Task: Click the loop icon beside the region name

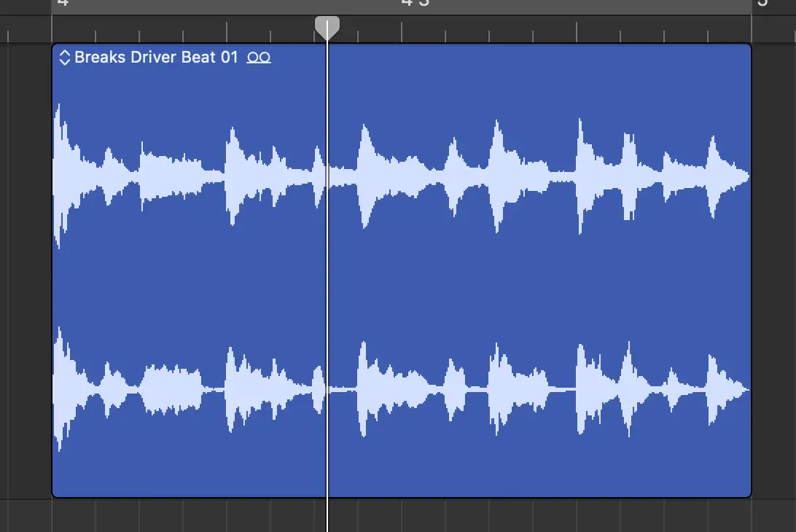Action: tap(259, 58)
